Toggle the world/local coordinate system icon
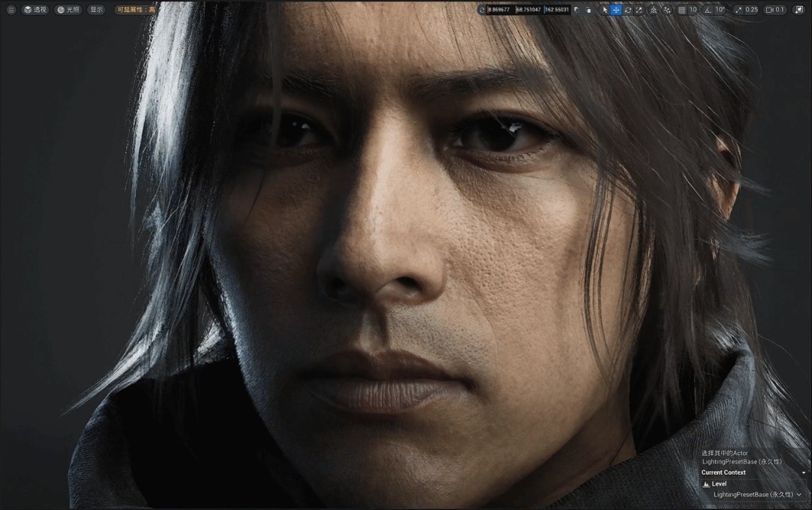 653,10
